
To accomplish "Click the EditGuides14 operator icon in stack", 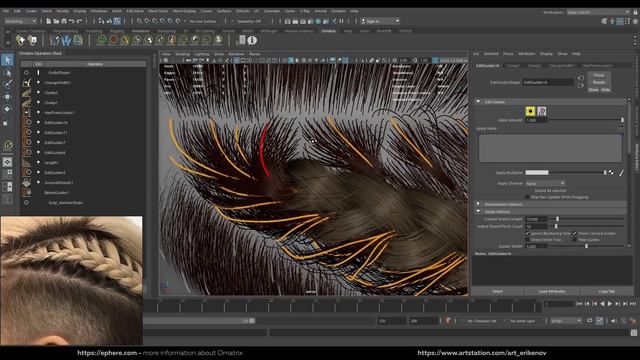I will [x=27, y=122].
